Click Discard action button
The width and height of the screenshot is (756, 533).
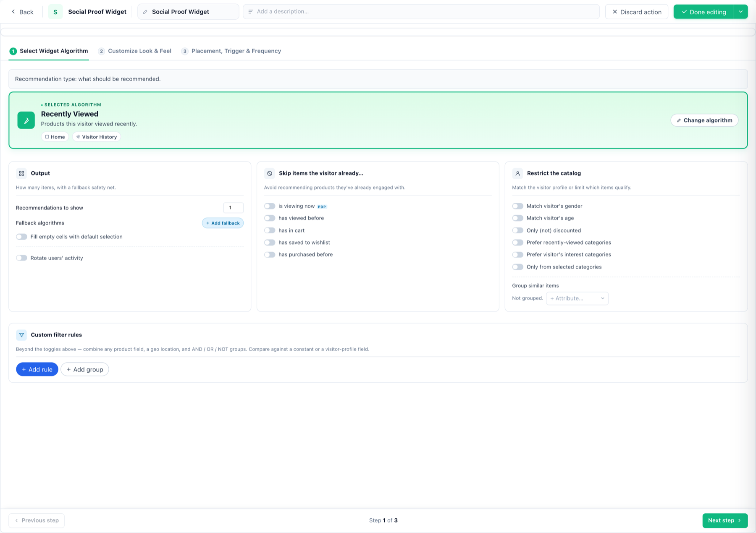(636, 12)
